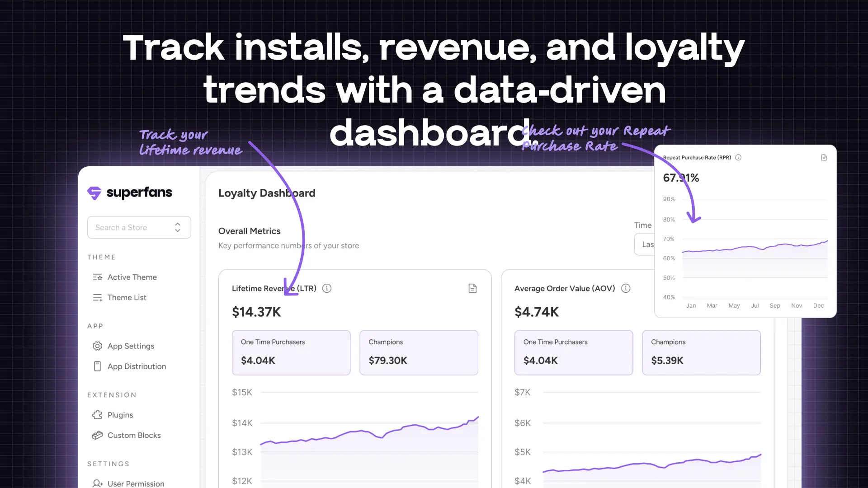Select One Time Purchasers under AOV
The width and height of the screenshot is (868, 488).
(573, 352)
